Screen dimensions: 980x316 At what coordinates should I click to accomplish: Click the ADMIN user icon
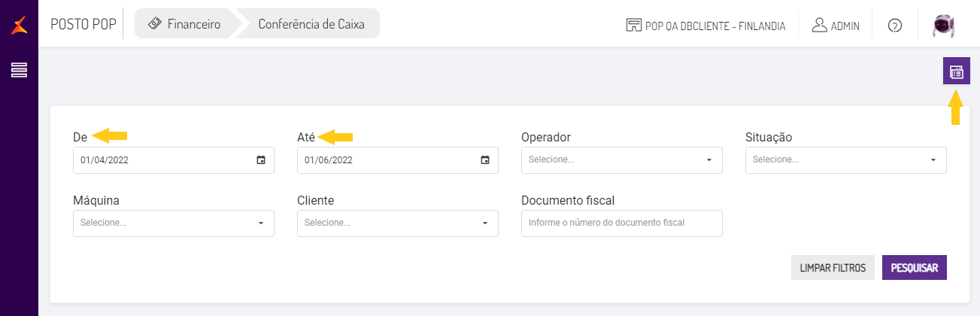click(x=820, y=25)
